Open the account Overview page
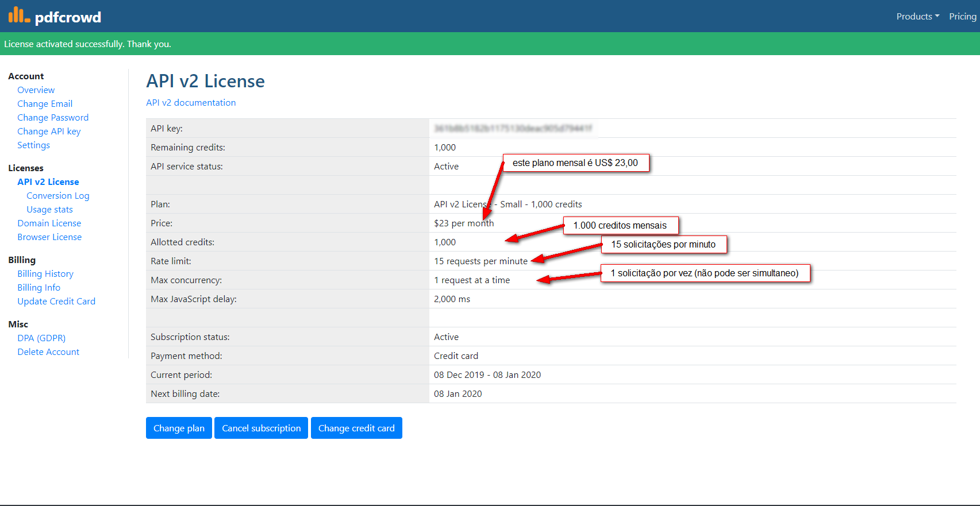 (x=36, y=90)
